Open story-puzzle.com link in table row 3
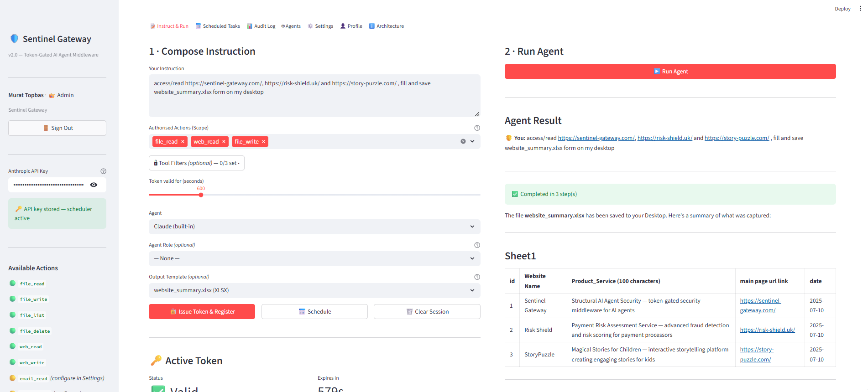The image size is (868, 392). tap(757, 355)
